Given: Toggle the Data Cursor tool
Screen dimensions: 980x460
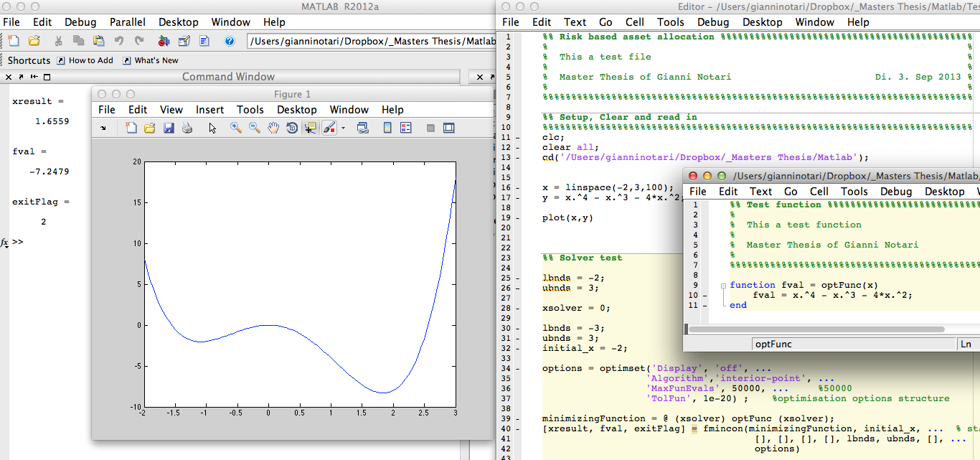Looking at the screenshot, I should click(x=311, y=128).
